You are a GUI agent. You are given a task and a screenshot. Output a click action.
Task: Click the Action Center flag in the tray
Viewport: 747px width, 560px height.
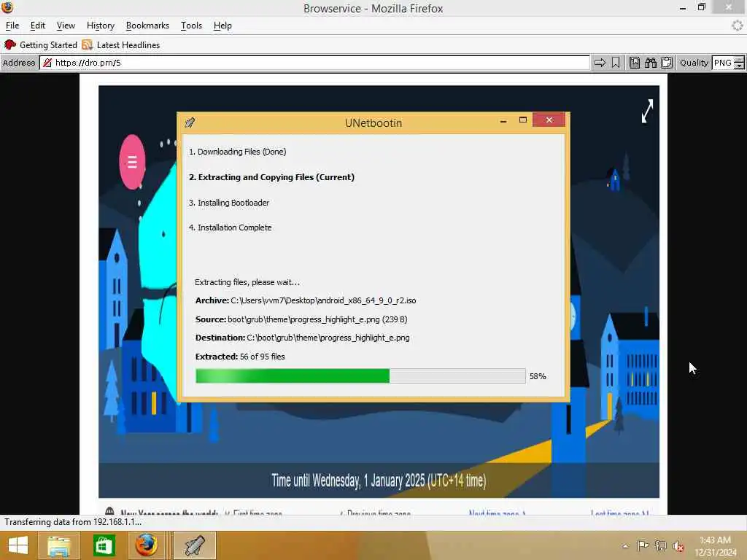click(x=643, y=545)
